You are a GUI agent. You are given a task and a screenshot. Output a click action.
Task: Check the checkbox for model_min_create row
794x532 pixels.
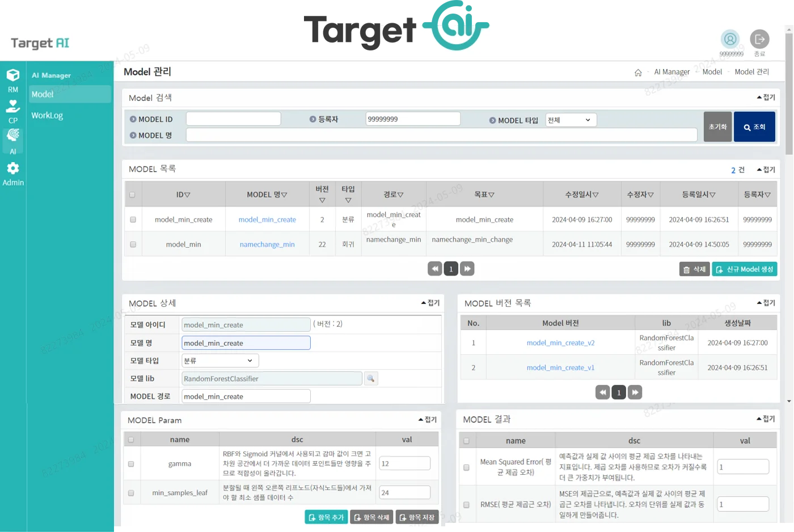(132, 219)
